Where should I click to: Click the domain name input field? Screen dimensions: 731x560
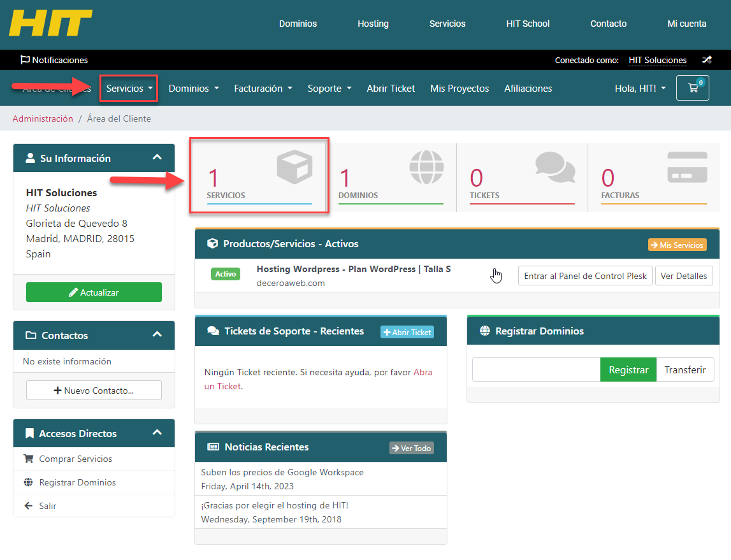tap(536, 370)
